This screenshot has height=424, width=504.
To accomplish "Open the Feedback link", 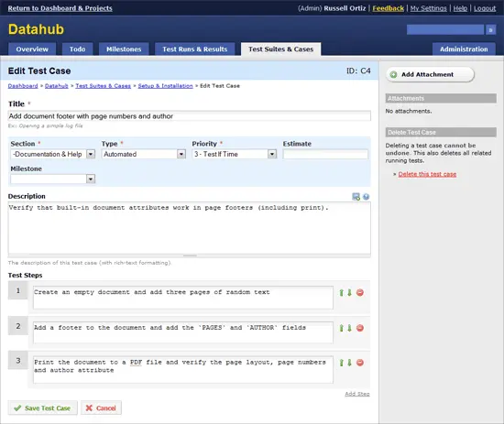I will pos(388,8).
